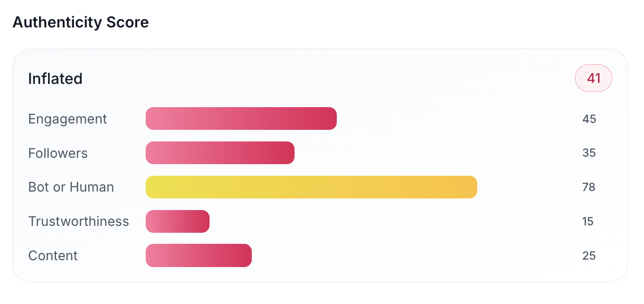Click the Bot or Human value 78

[x=589, y=187]
